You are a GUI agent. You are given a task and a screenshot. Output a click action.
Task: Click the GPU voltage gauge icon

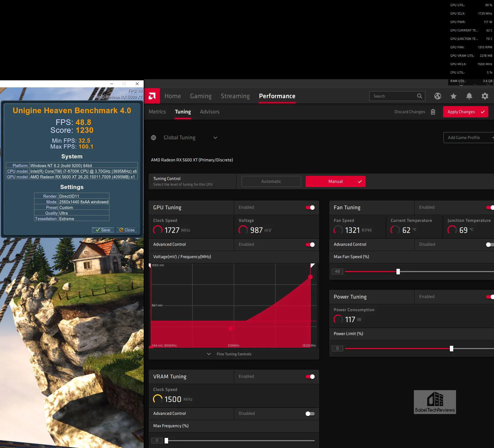[x=243, y=230]
